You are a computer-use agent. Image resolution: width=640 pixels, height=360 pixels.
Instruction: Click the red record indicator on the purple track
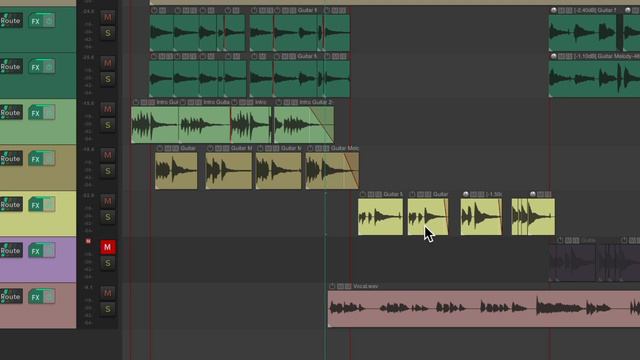click(x=88, y=241)
